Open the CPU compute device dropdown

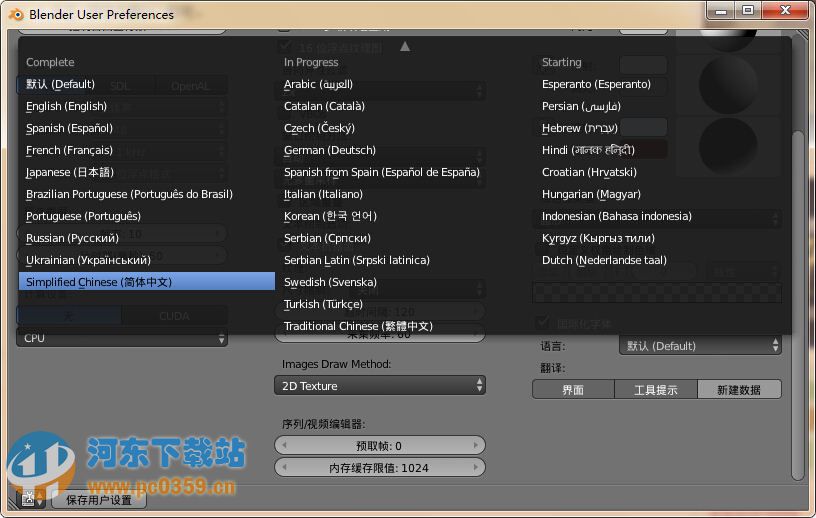pos(122,338)
